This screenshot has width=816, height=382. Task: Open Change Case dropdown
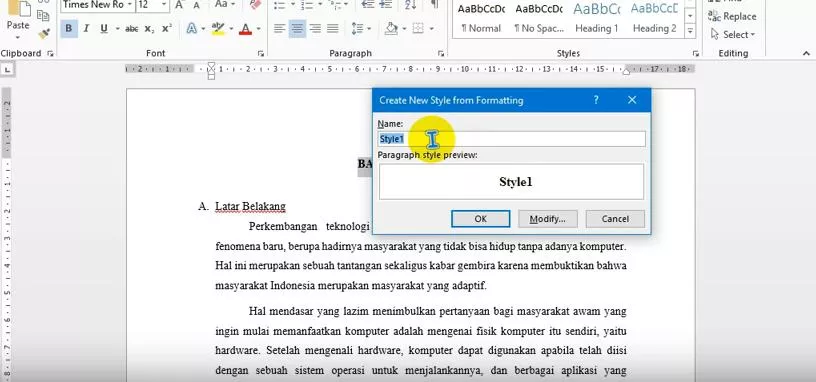click(224, 5)
